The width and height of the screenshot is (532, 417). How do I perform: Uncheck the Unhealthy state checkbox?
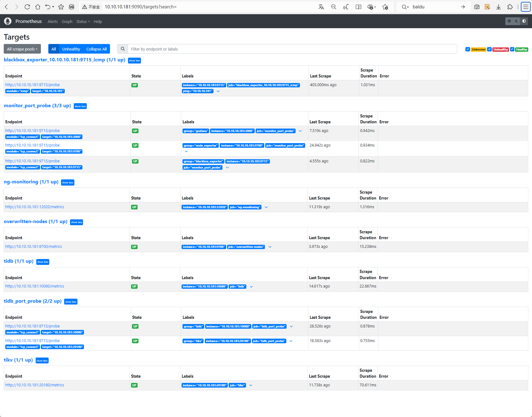click(489, 49)
